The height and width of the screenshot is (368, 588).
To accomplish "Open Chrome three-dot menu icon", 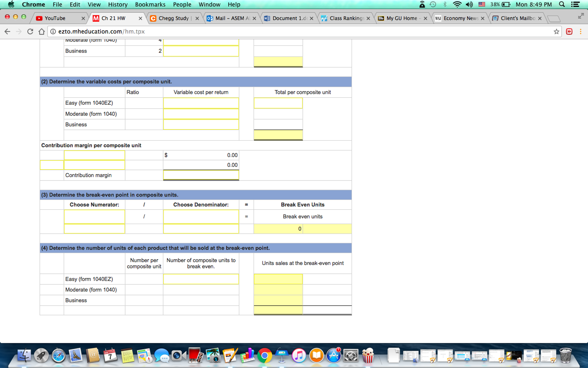I will coord(581,32).
